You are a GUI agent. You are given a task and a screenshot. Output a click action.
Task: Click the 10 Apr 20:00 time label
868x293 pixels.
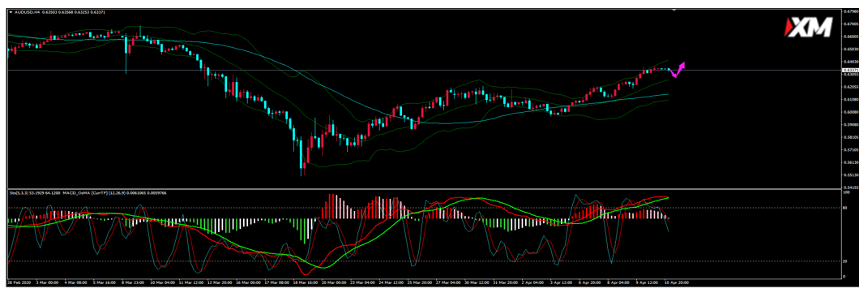pyautogui.click(x=678, y=282)
